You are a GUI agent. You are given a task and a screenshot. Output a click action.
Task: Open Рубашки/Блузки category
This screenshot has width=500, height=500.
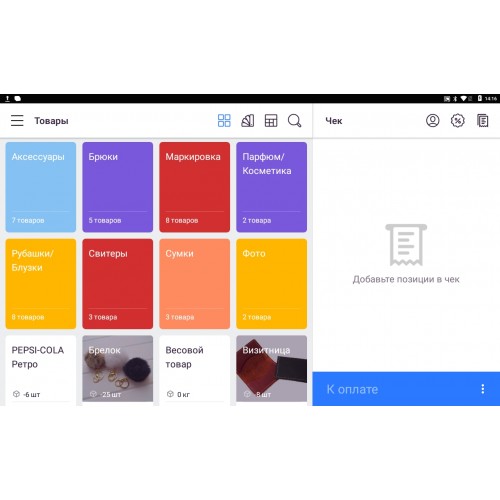41,284
